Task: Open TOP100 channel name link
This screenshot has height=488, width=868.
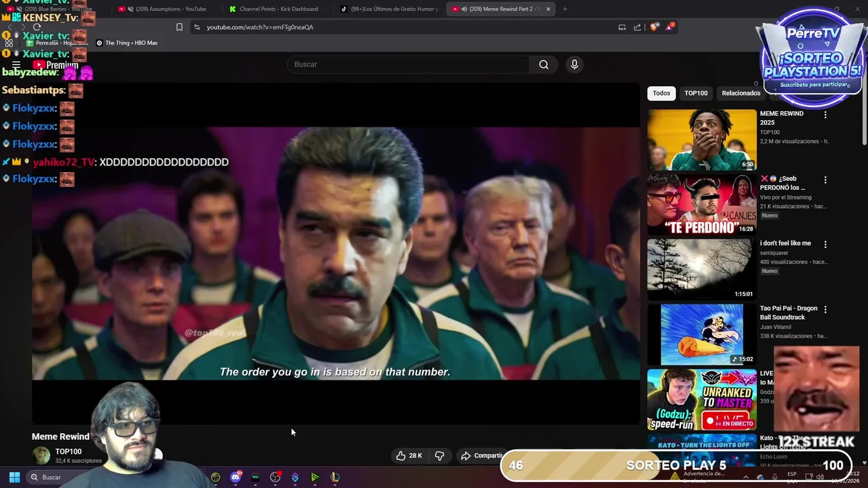Action: point(68,451)
